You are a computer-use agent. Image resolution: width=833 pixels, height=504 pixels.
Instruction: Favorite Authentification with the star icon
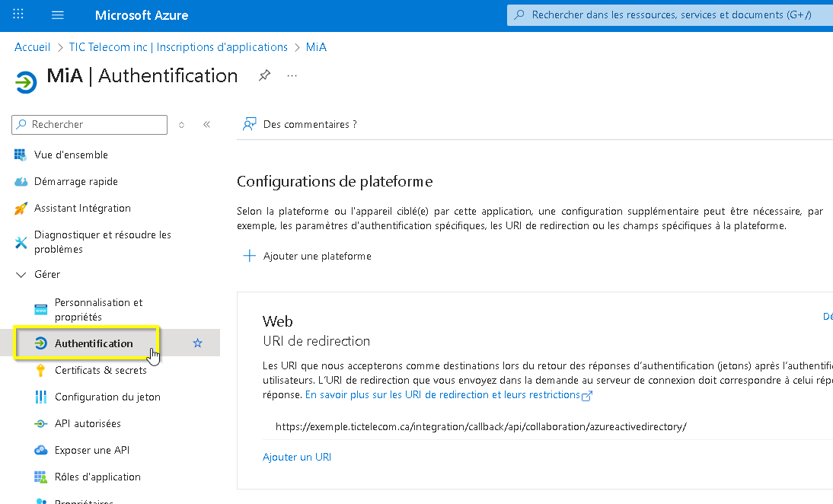tap(198, 343)
